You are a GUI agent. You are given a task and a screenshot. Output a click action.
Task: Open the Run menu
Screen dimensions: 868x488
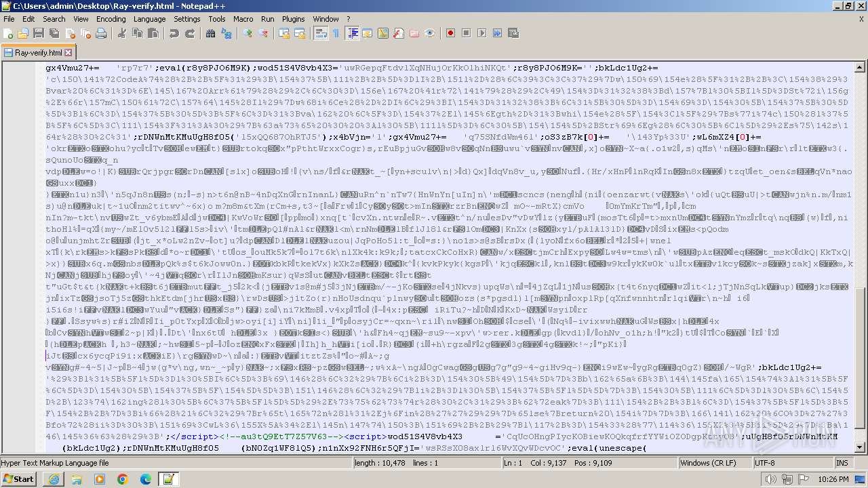coord(268,19)
